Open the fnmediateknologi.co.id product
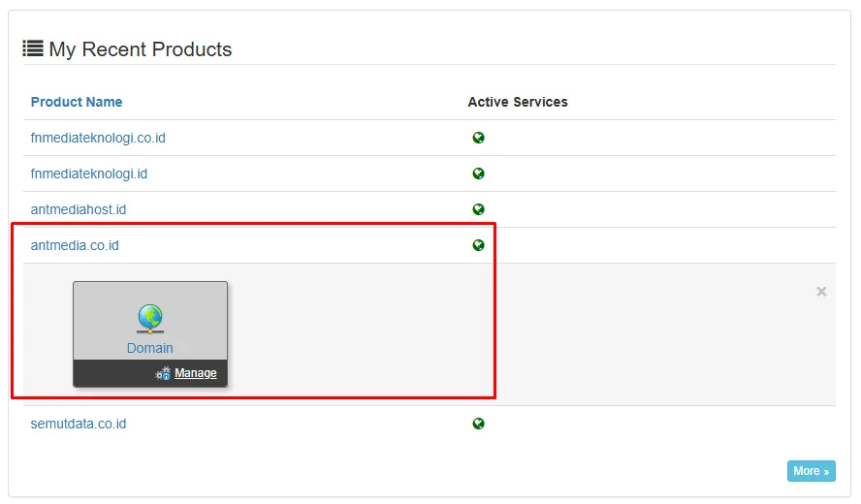This screenshot has width=861, height=504. pos(98,138)
